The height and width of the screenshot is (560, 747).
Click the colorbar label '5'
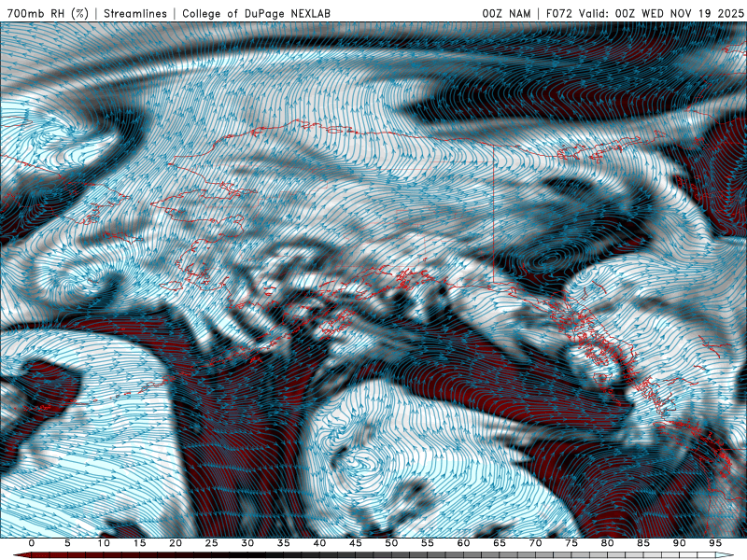tap(67, 543)
